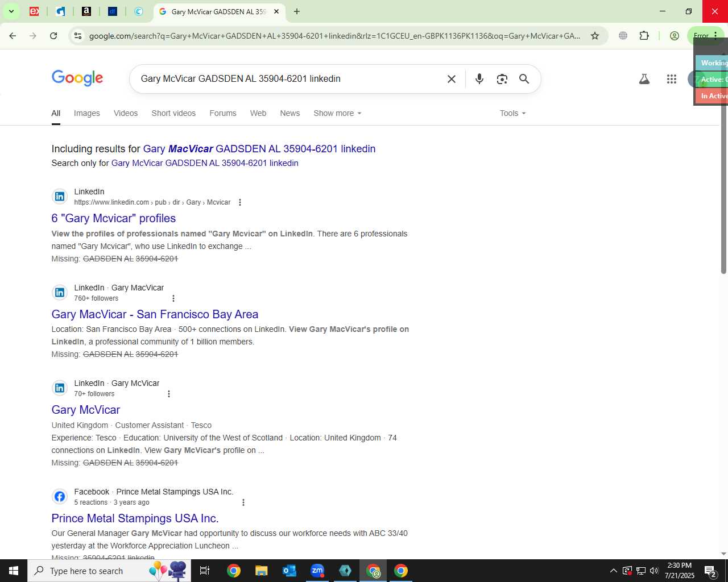Click the Windows taskbar search box
This screenshot has height=582, width=728.
coord(109,571)
